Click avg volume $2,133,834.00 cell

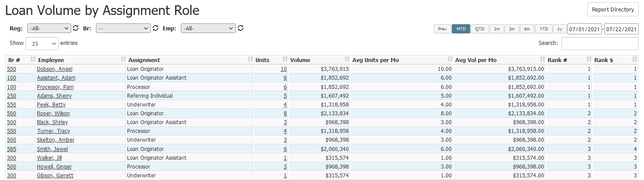click(500, 113)
